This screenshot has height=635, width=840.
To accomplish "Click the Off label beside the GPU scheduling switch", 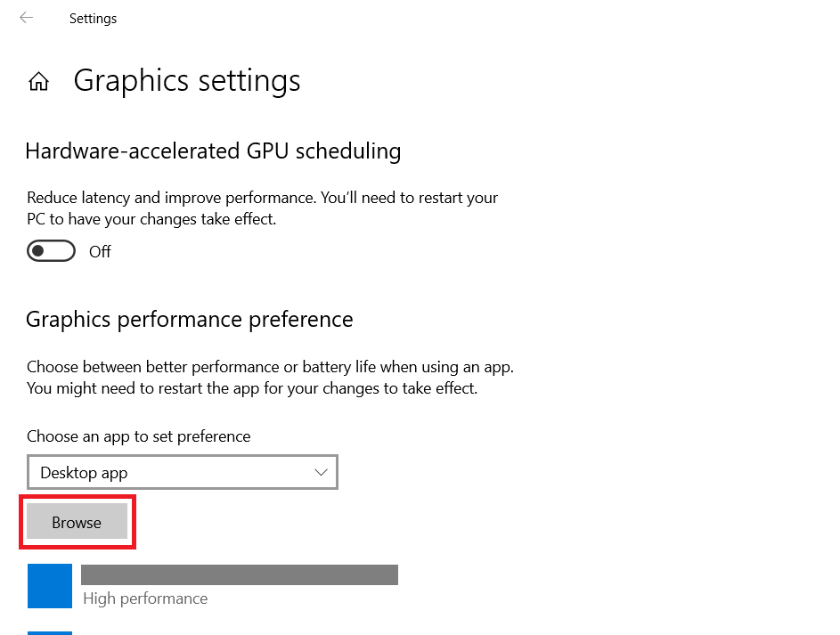I will (x=100, y=252).
